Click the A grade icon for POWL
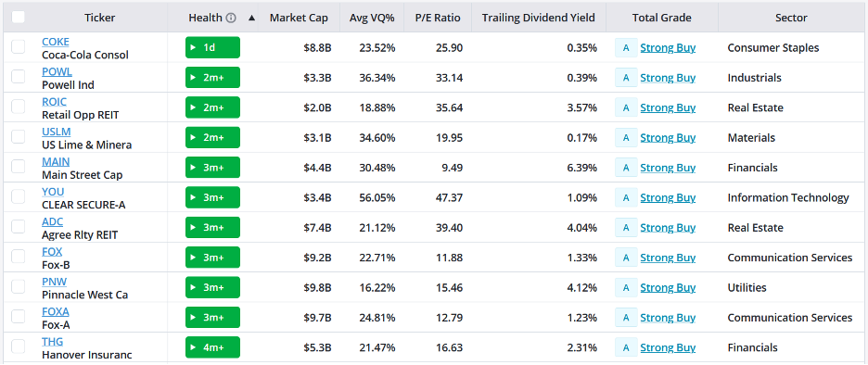The width and height of the screenshot is (868, 365). tap(626, 78)
